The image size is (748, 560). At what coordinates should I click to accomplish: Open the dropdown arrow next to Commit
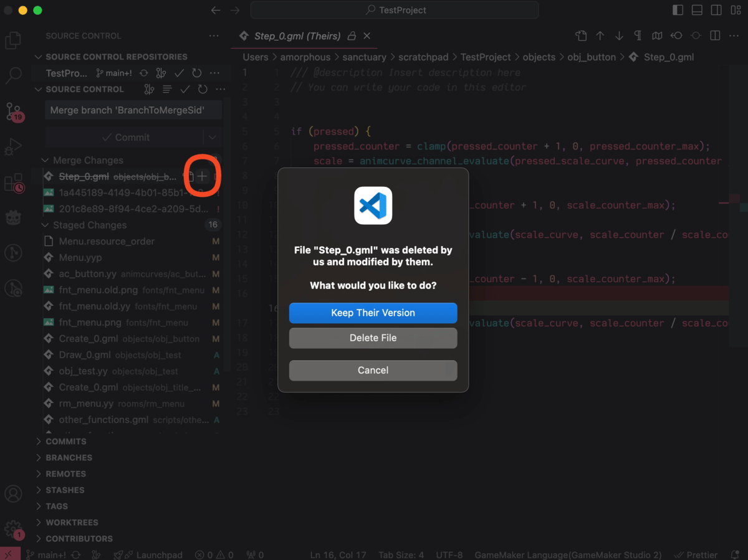click(213, 138)
